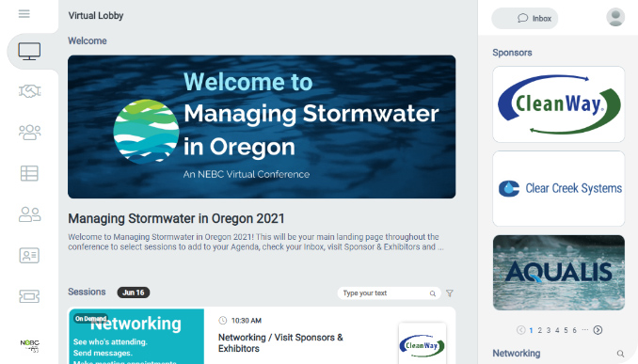Select sponsors page 6
Viewport: 638px width, 364px height.
575,330
